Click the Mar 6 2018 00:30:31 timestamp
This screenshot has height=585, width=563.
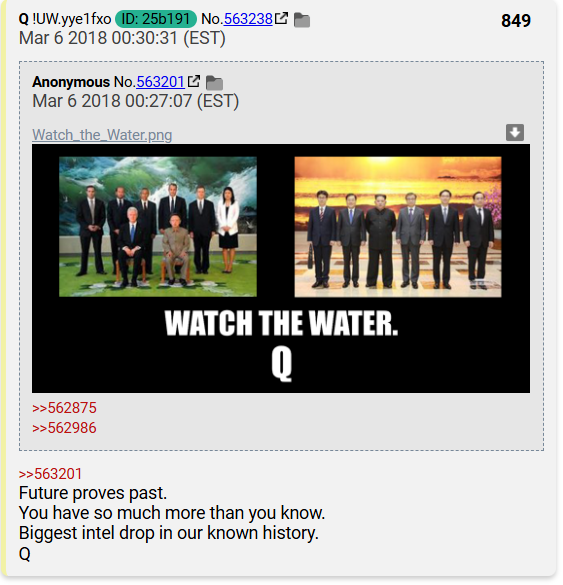122,38
